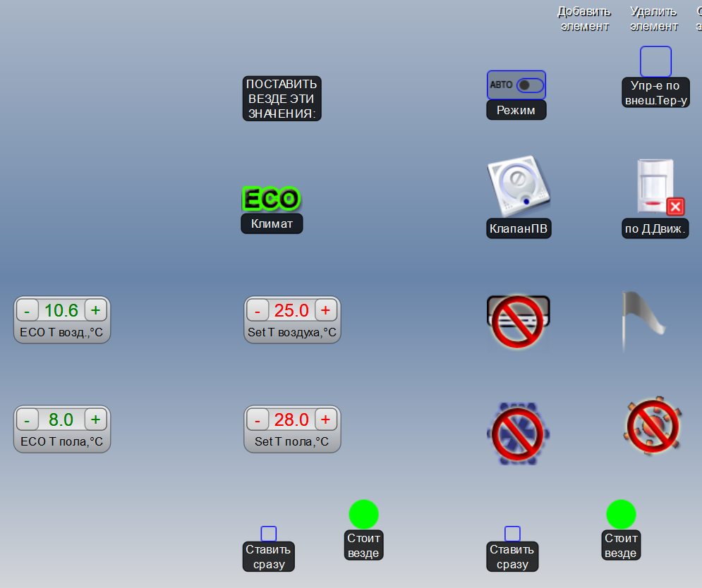
Task: Click the green ECO climate icon
Action: click(x=271, y=199)
